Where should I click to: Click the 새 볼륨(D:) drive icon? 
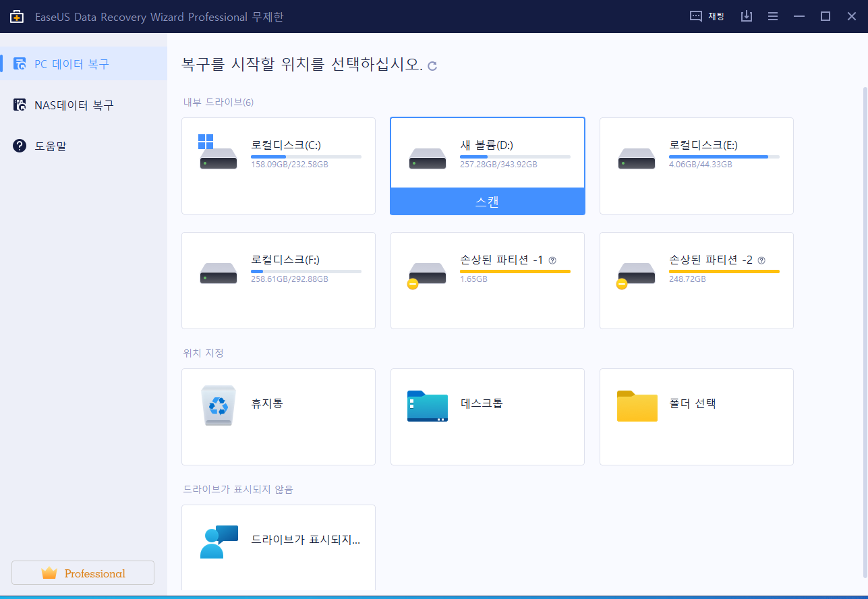pyautogui.click(x=428, y=159)
